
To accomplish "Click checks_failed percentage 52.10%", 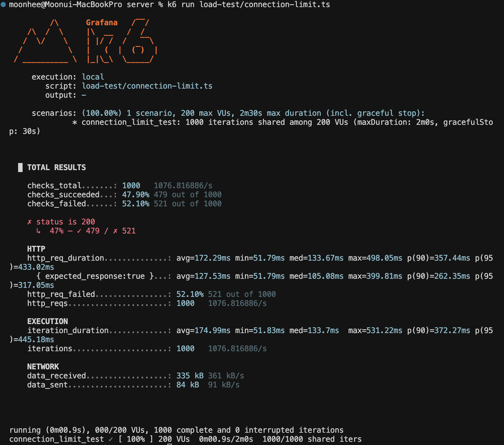I will (136, 204).
